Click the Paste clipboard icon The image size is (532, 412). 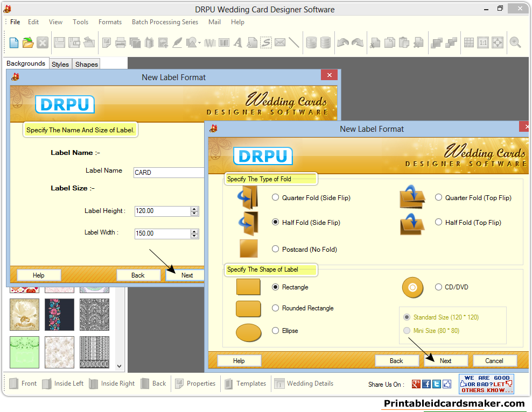click(x=404, y=42)
